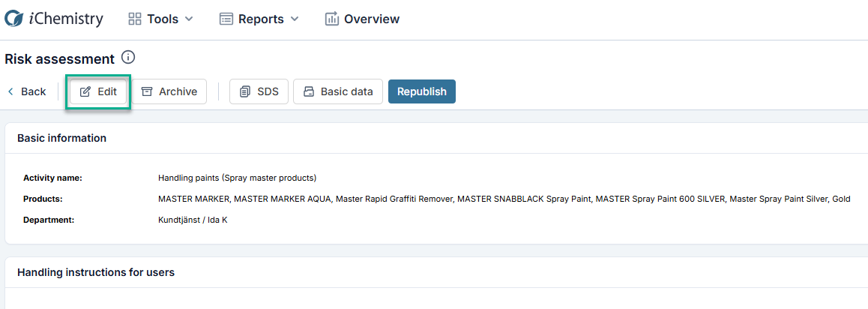Expand the Tools dropdown chevron
This screenshot has width=868, height=309.
[x=189, y=19]
